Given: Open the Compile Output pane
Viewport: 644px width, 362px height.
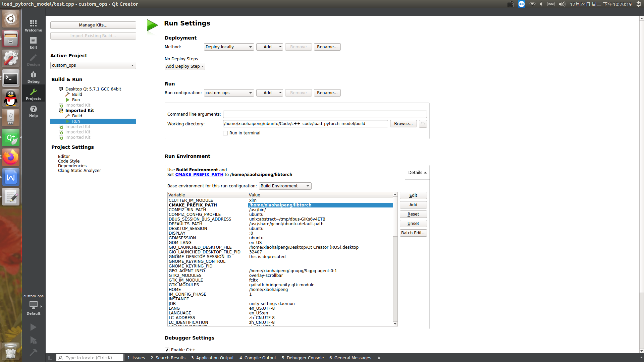Looking at the screenshot, I should [x=258, y=358].
